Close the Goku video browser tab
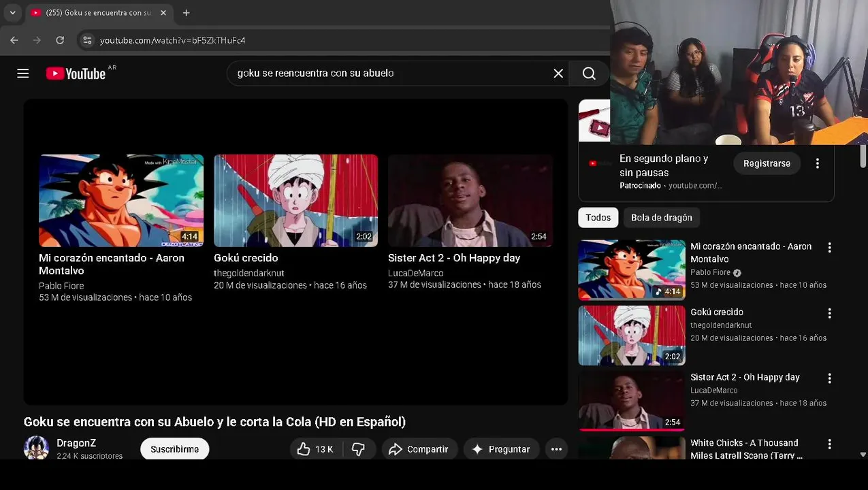The image size is (868, 490). coord(163,12)
